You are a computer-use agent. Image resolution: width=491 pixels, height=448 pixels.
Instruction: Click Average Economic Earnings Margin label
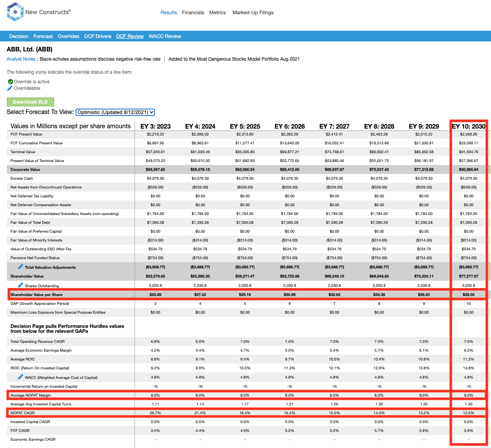[41, 350]
